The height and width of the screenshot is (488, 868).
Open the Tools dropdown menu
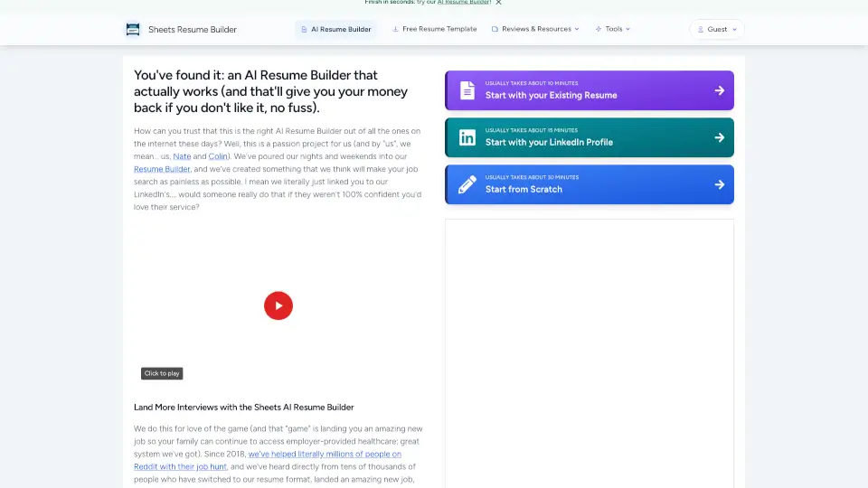click(613, 29)
